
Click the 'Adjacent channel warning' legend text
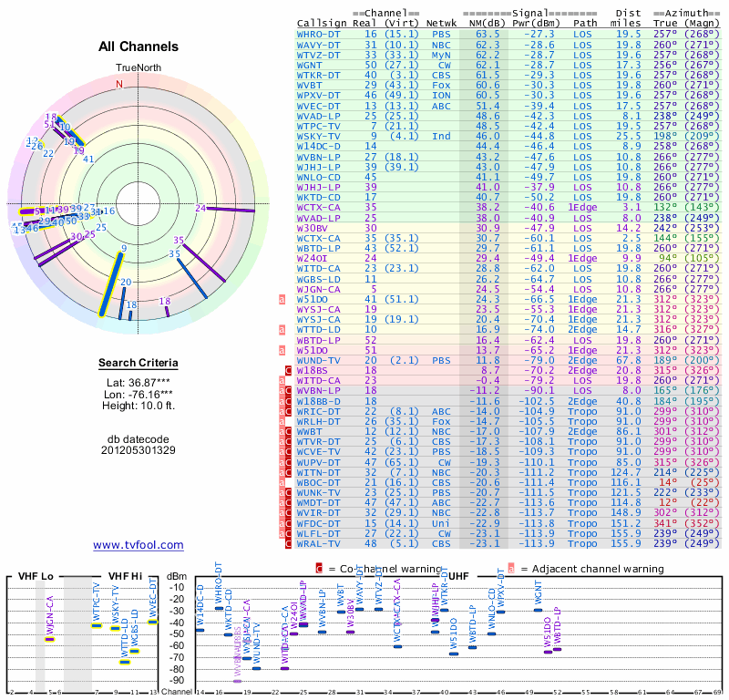(x=598, y=569)
